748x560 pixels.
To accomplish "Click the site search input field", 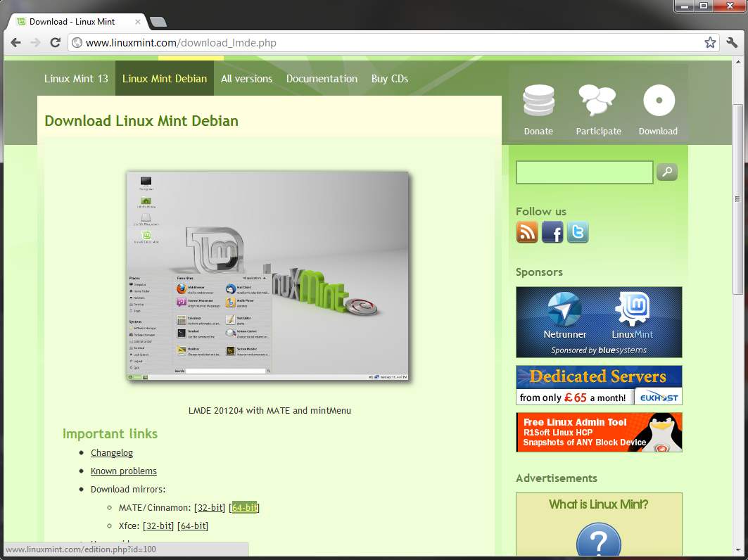I will [584, 172].
